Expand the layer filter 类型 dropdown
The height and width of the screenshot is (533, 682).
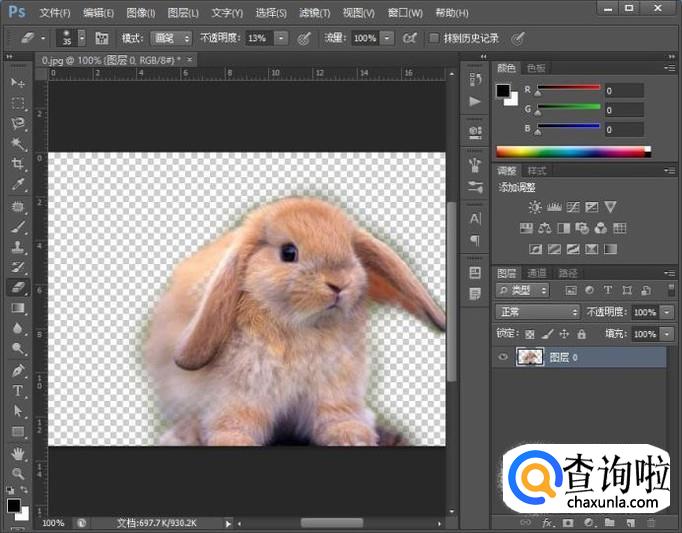coord(523,290)
